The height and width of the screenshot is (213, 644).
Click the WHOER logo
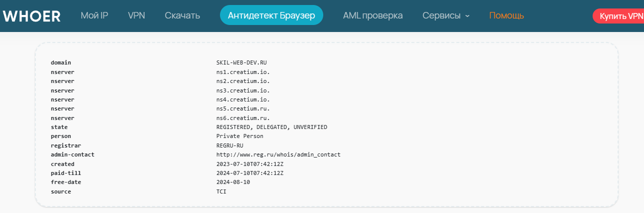pos(32,16)
